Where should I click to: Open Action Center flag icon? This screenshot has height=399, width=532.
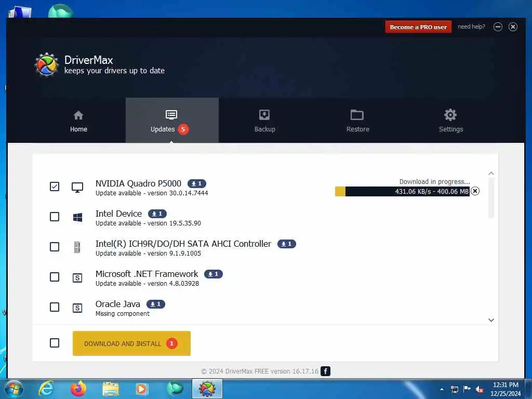point(467,389)
